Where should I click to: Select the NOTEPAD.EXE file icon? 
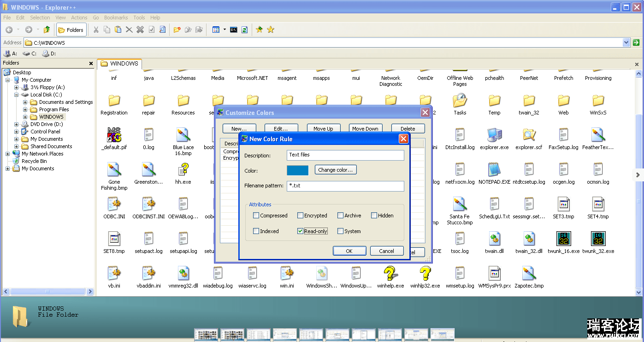coord(494,170)
